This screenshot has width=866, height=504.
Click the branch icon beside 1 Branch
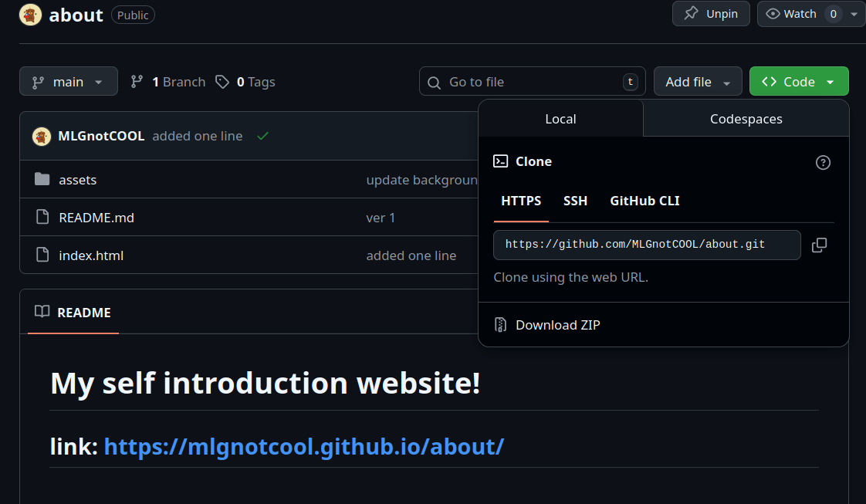pyautogui.click(x=137, y=82)
